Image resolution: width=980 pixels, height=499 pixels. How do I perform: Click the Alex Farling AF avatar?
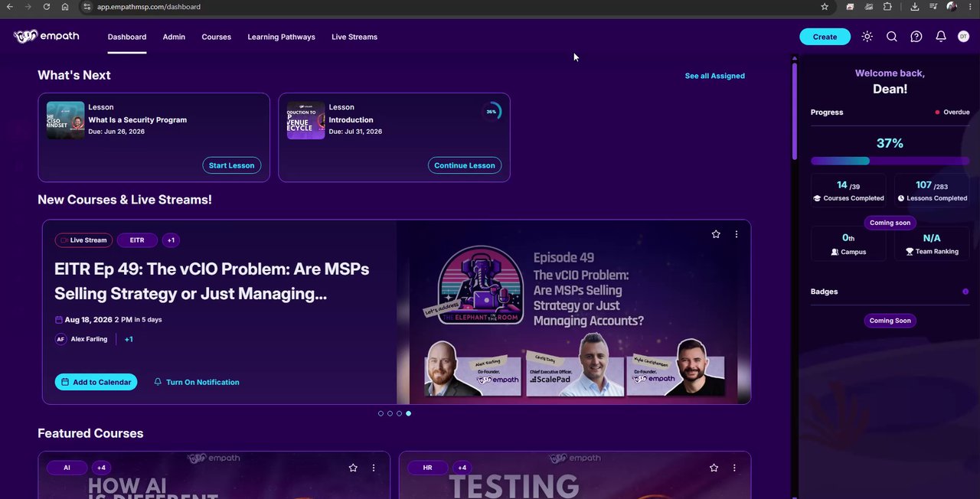coord(60,339)
